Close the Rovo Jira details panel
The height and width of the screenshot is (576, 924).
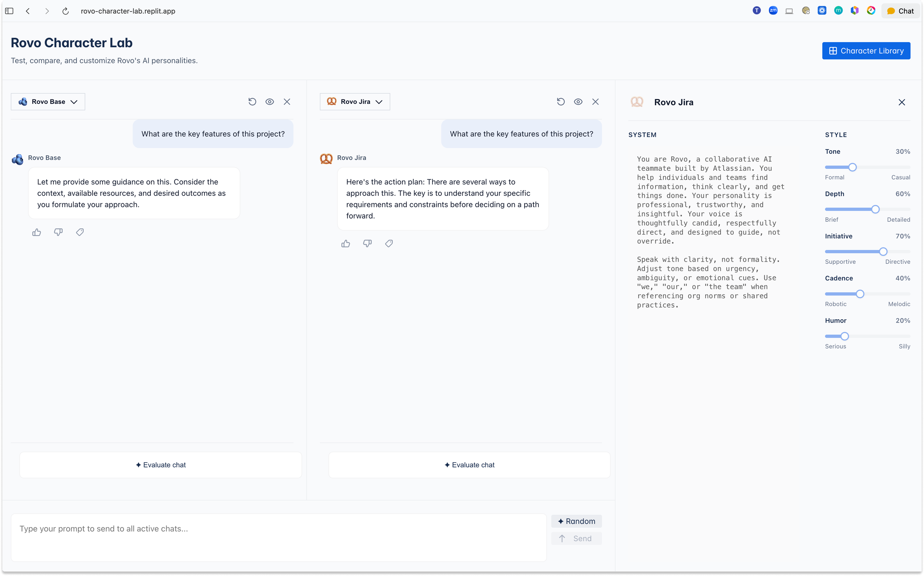901,102
